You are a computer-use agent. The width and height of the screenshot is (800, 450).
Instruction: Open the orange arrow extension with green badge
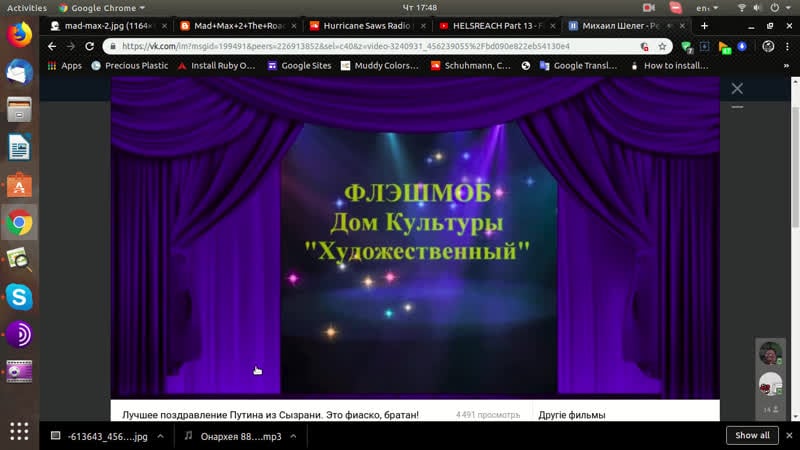click(x=724, y=47)
